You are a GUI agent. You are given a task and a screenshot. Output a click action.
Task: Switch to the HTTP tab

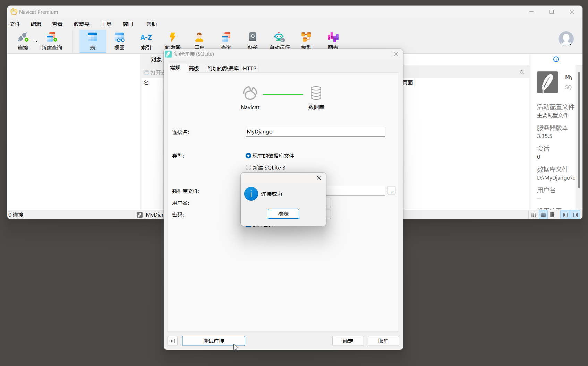coord(250,68)
